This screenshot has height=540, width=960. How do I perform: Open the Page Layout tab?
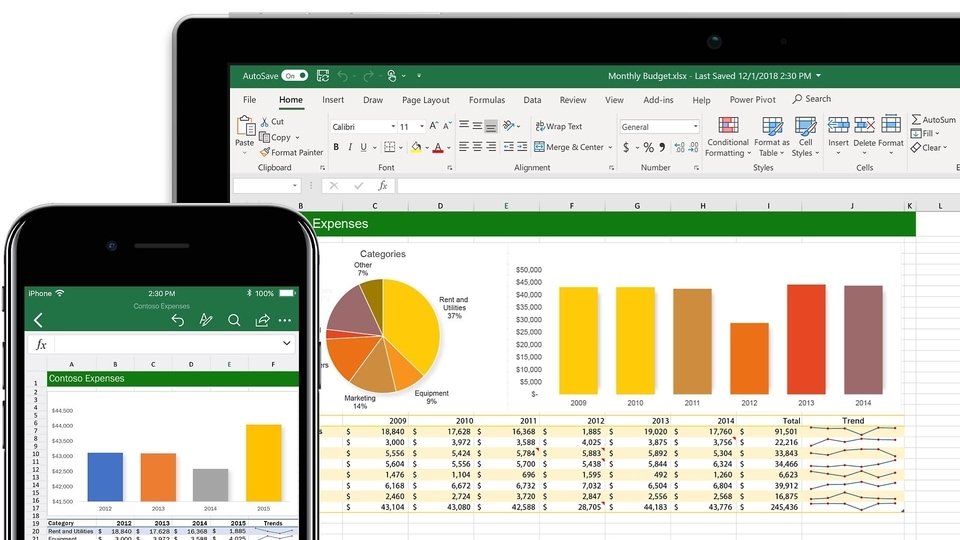pyautogui.click(x=426, y=100)
